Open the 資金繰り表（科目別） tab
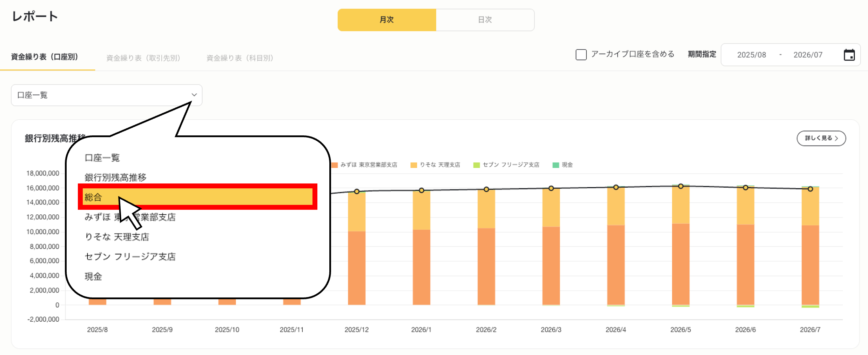868x355 pixels. coord(240,58)
